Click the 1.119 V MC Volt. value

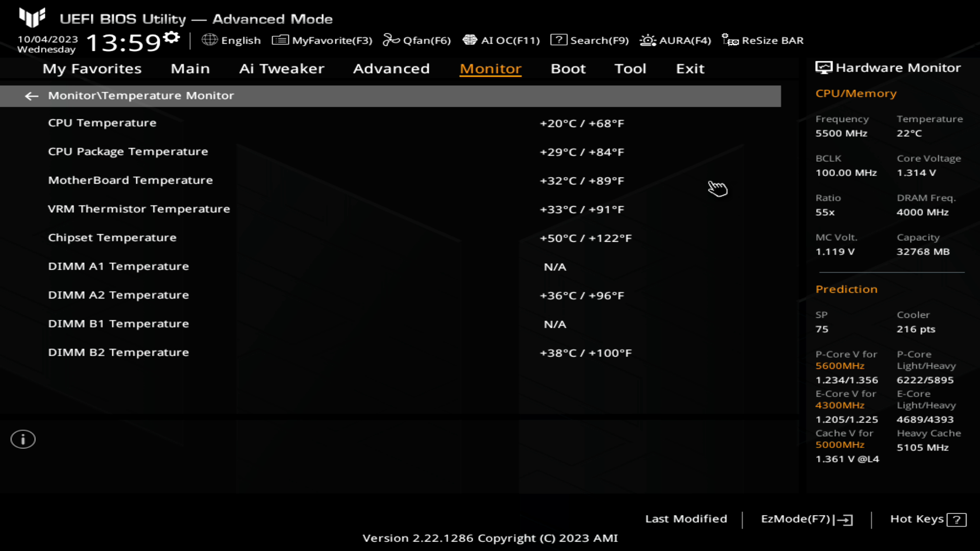[x=835, y=252]
